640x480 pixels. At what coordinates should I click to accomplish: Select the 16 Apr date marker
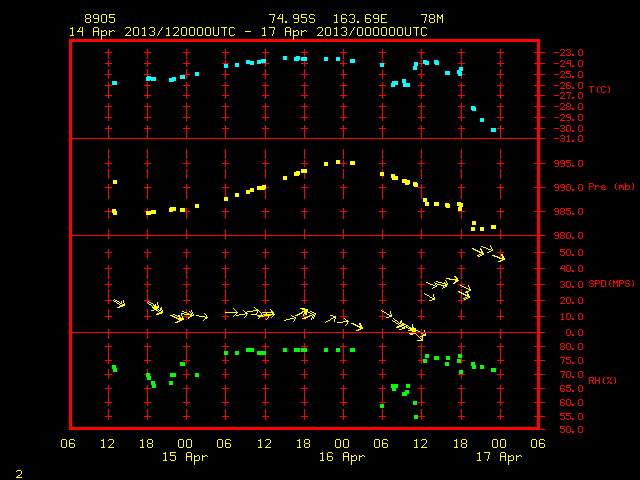pyautogui.click(x=342, y=457)
